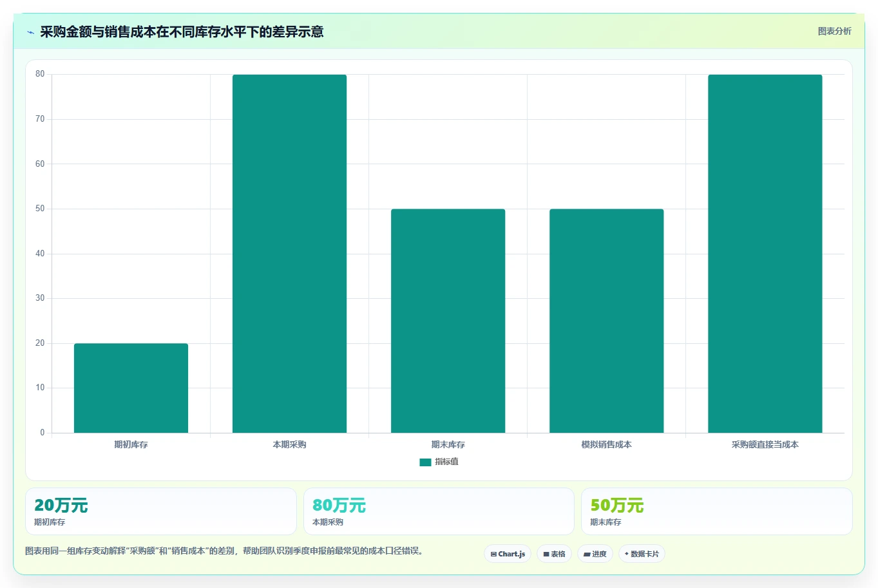Click the 80 y-axis tick value

coord(40,74)
